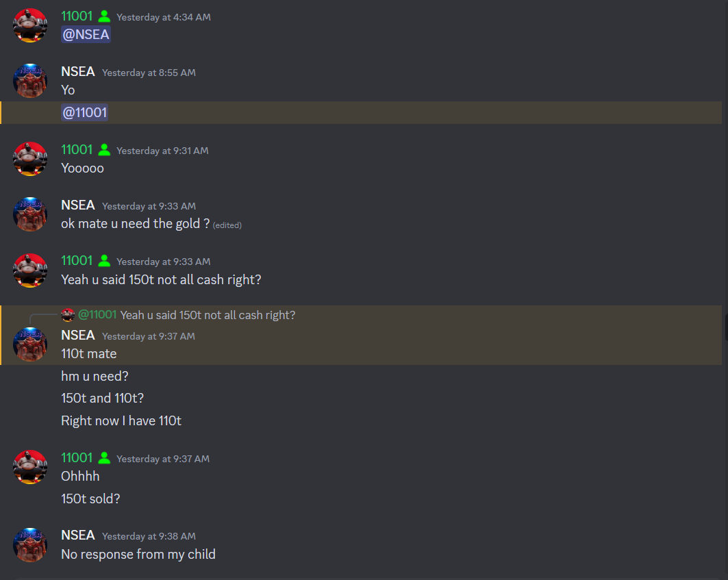Click the 11001 username above 'Yooooo'

click(77, 150)
